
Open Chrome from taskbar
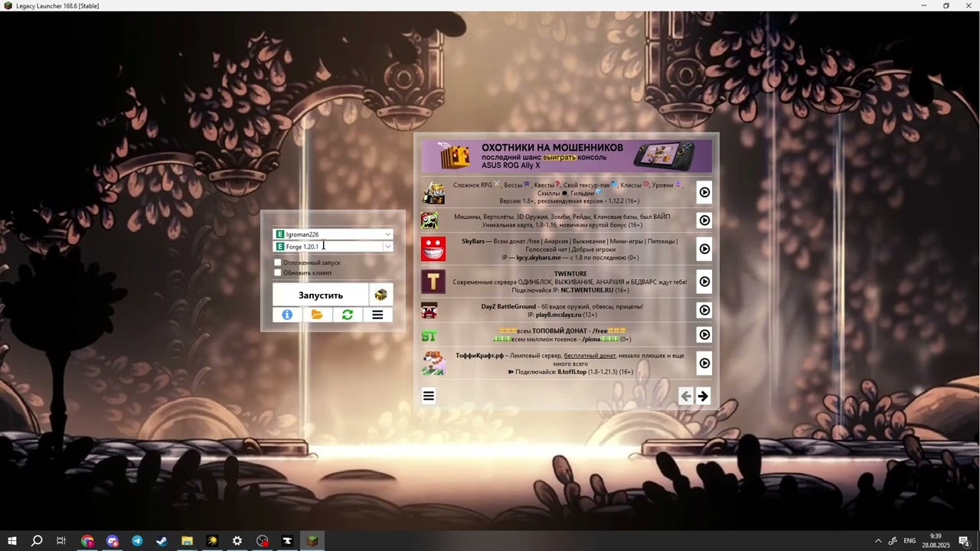tap(87, 541)
